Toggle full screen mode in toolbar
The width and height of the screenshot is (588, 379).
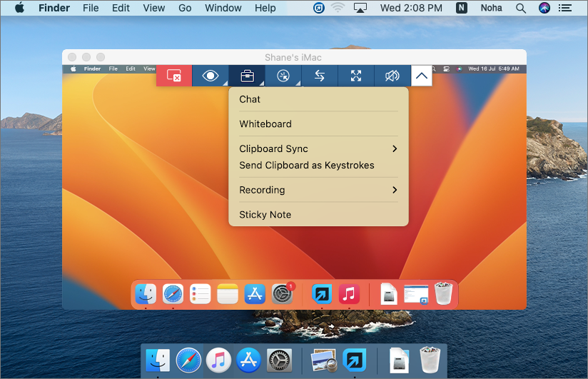(x=356, y=76)
